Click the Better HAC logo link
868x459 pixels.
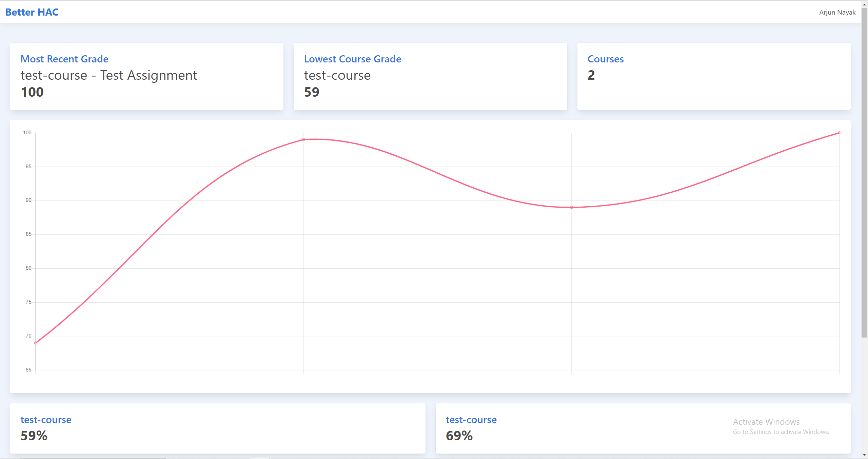(32, 12)
